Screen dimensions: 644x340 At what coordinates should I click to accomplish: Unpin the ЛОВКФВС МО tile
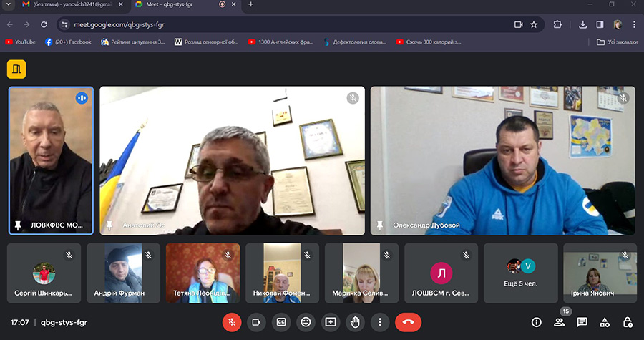(18, 225)
